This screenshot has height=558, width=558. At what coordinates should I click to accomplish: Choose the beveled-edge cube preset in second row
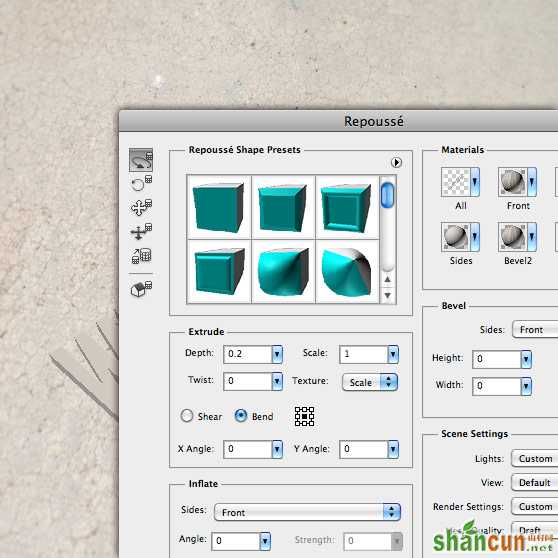219,272
